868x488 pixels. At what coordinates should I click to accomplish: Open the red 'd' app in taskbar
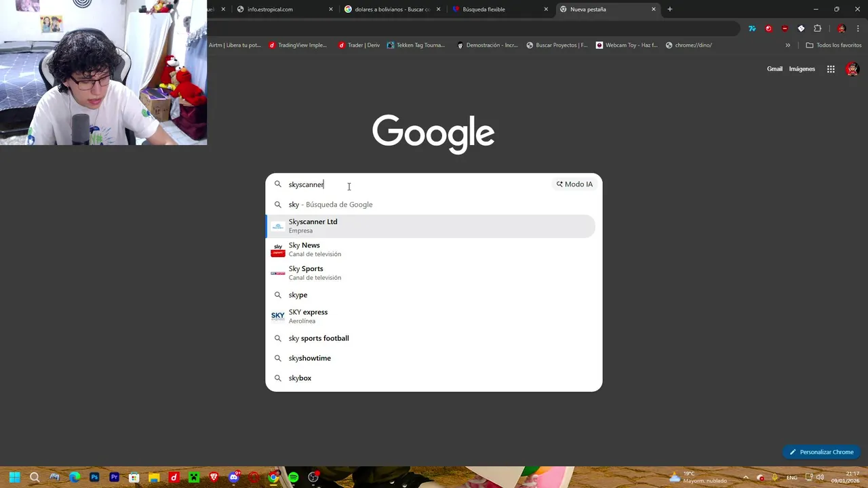174,477
